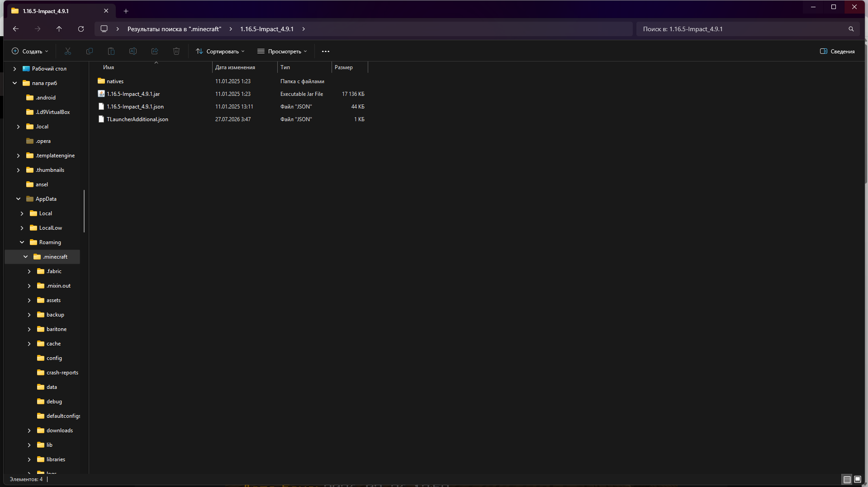Expand the .fabric folder node

pos(29,271)
